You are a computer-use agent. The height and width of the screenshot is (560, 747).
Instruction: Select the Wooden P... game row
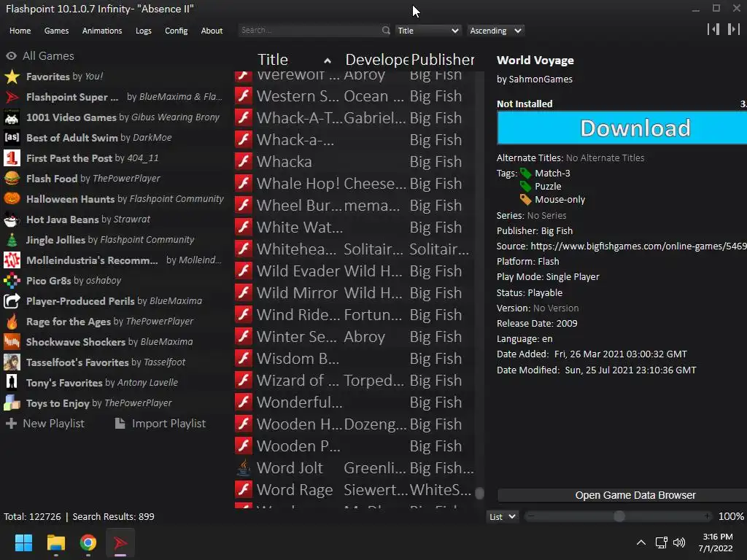coord(354,446)
